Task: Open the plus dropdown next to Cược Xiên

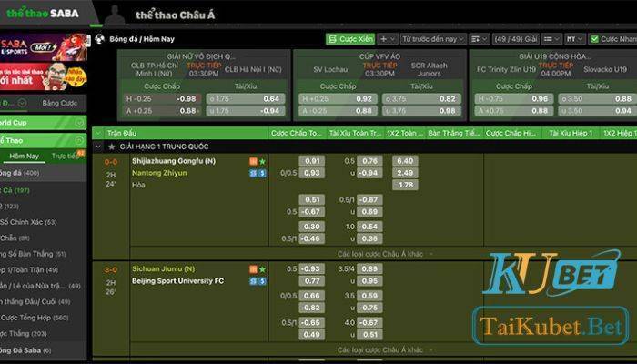Action: [x=387, y=39]
